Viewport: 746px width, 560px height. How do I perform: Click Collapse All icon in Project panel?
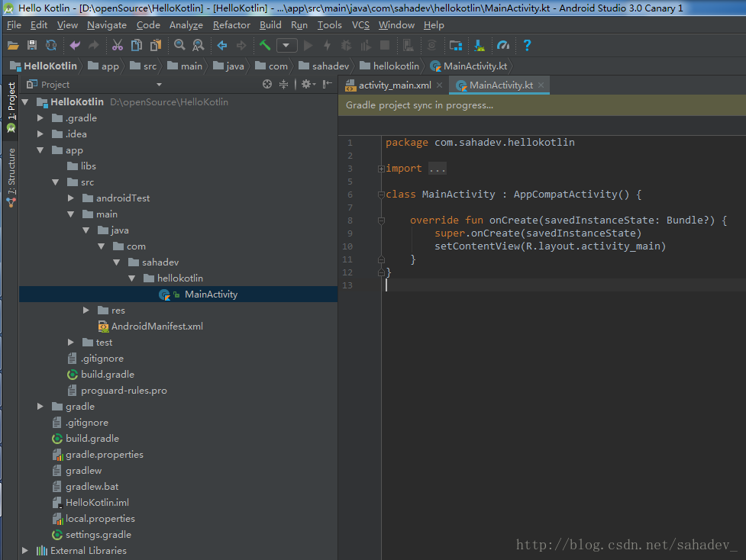click(283, 84)
